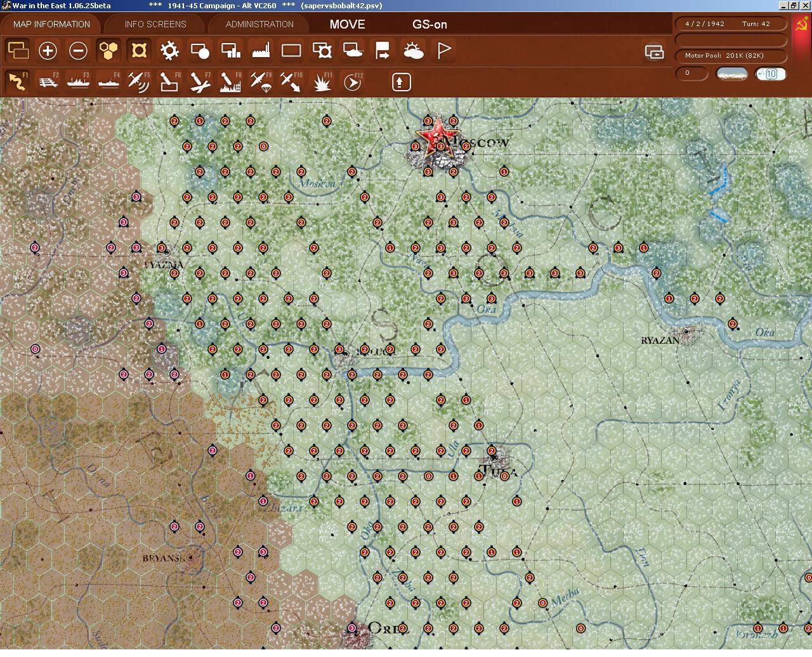Select F7 bomb airfield mode
The height and width of the screenshot is (657, 812).
click(x=200, y=82)
